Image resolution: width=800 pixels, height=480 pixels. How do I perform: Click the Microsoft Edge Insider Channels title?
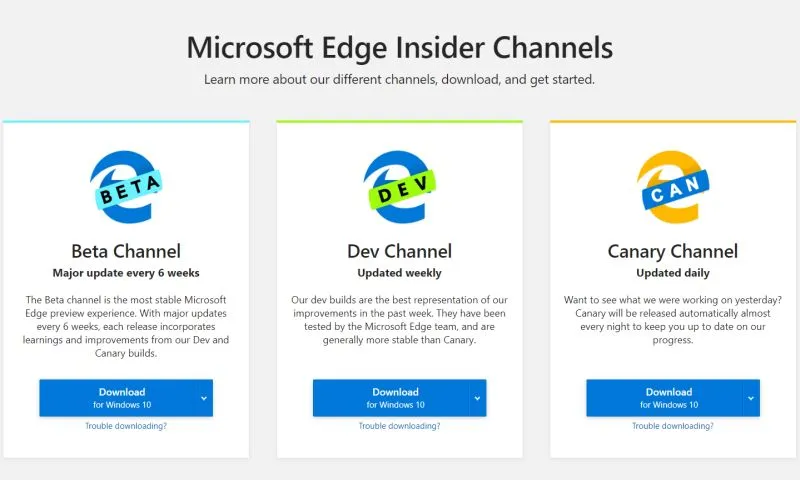399,47
